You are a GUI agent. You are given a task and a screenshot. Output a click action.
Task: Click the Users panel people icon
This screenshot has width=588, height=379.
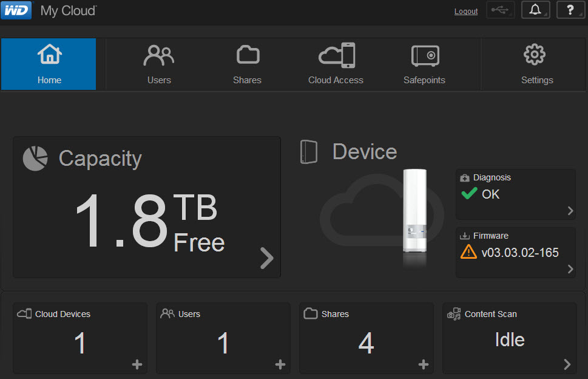point(167,313)
